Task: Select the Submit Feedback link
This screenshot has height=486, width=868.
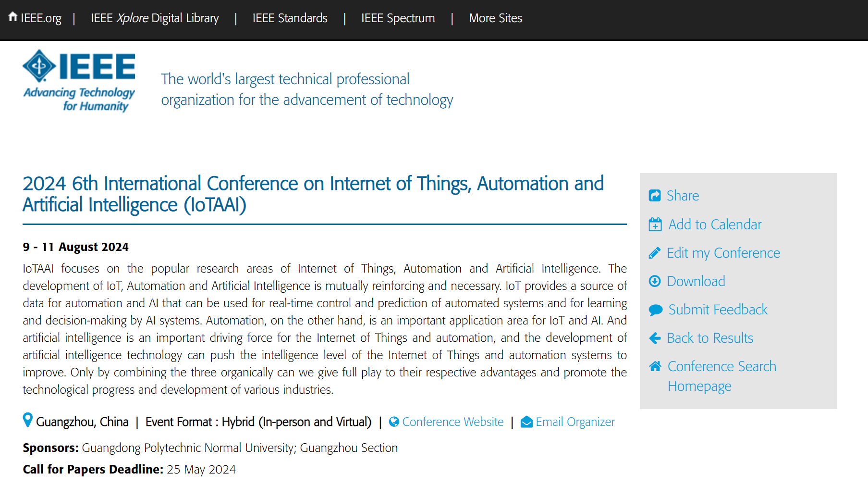Action: point(718,310)
